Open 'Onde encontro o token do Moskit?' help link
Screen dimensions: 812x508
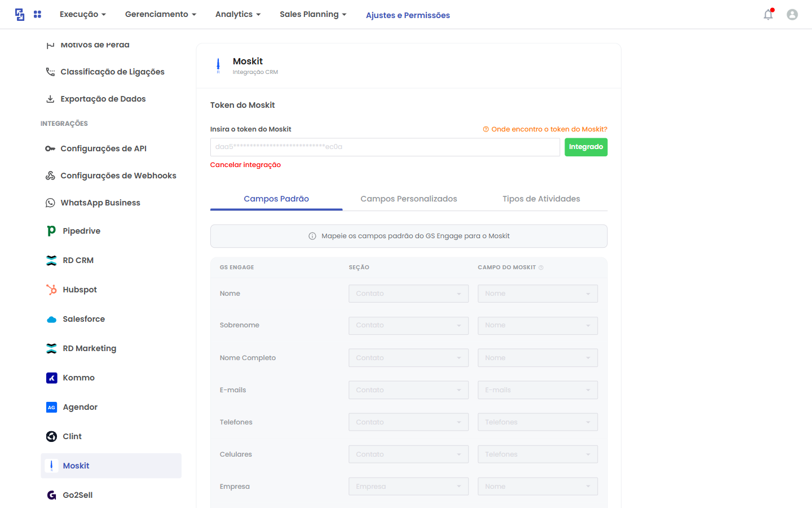[x=545, y=129]
